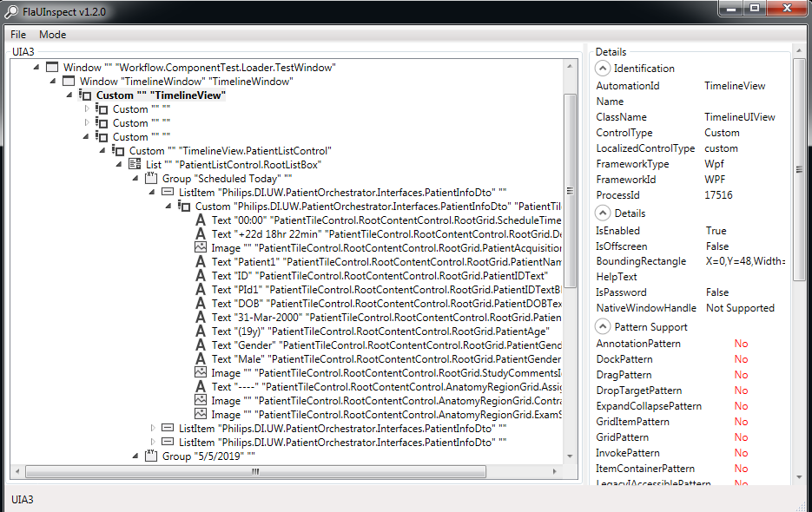This screenshot has width=812, height=512.
Task: Collapse the Identification section in Details panel
Action: pos(603,68)
